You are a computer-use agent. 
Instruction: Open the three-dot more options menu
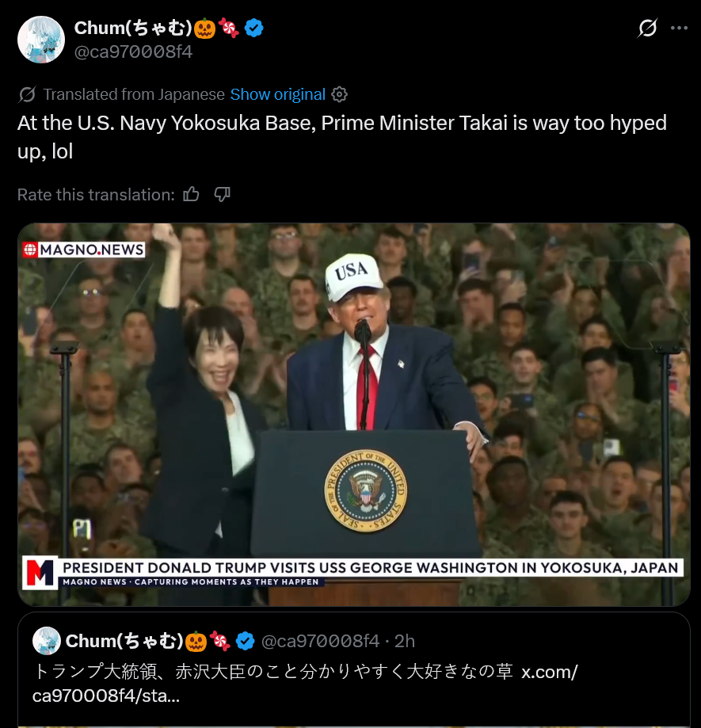pos(679,28)
